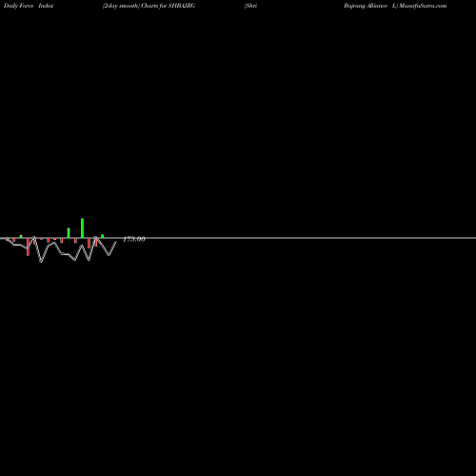Click the 'Bajrang Alliance L) MunafaSutra.com' text
476x476 pixels.
click(395, 6)
